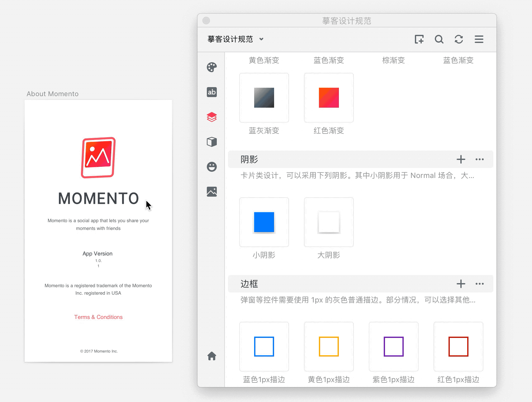Apply the 红色1px描边 border style
Screen dimensions: 532x402
click(458, 347)
